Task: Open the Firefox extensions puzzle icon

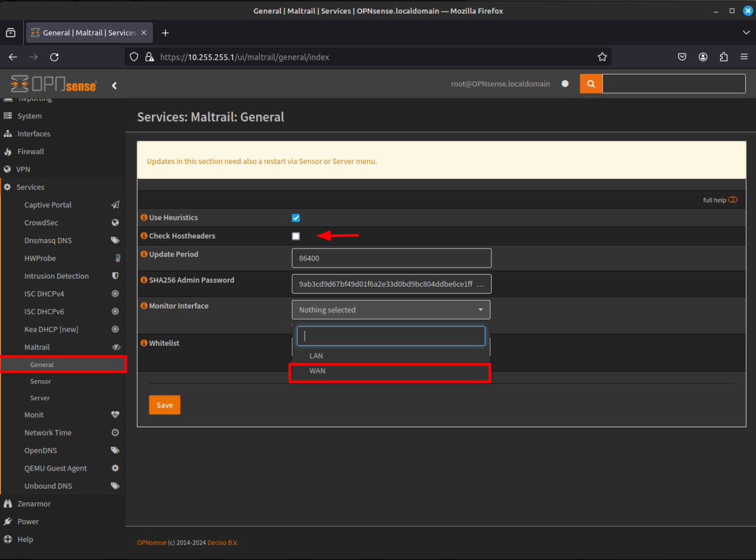Action: coord(724,57)
